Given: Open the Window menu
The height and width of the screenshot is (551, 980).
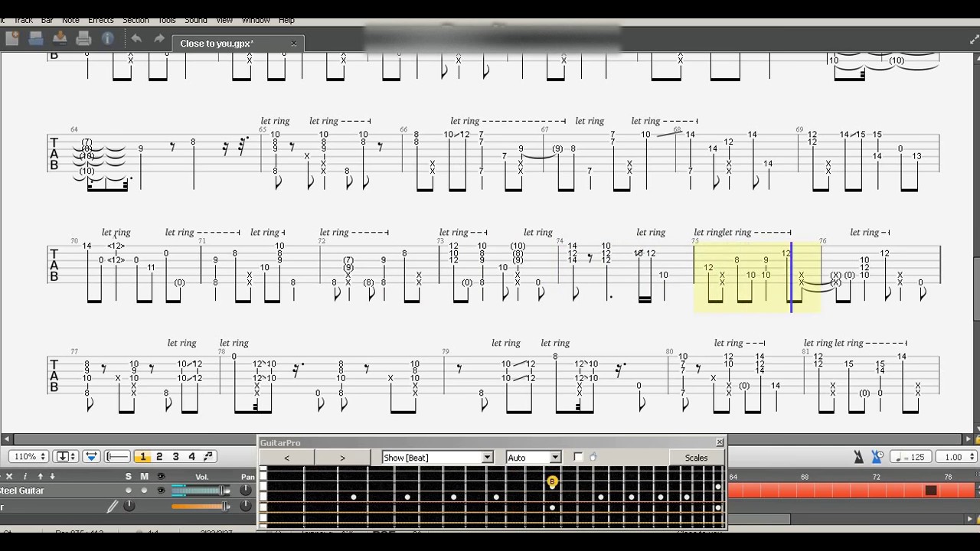Looking at the screenshot, I should tap(256, 20).
